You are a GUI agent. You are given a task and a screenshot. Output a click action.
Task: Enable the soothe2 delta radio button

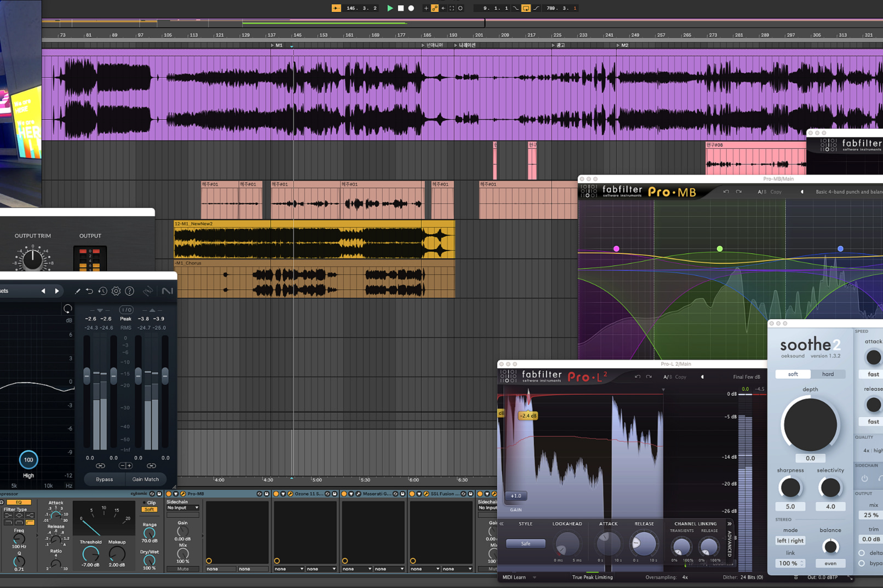click(862, 553)
